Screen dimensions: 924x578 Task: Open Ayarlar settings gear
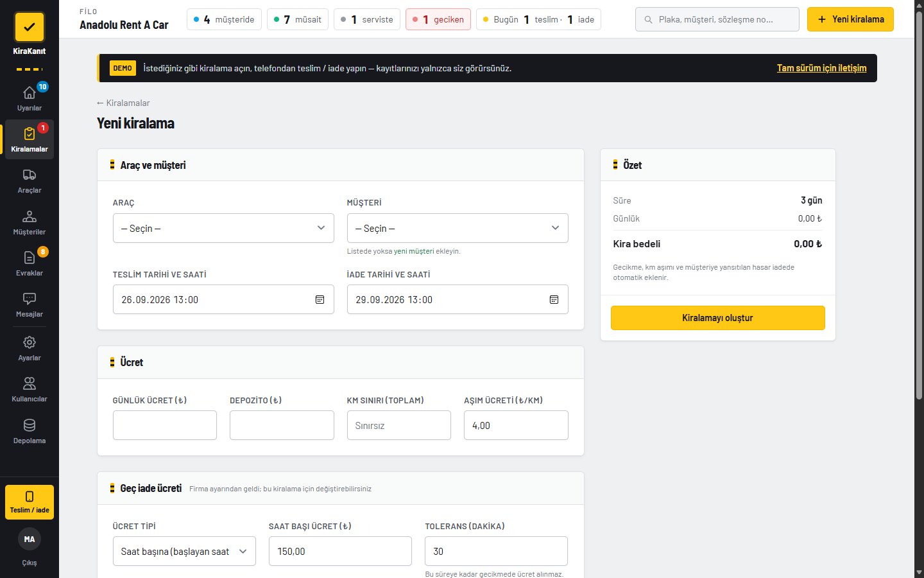coord(30,349)
